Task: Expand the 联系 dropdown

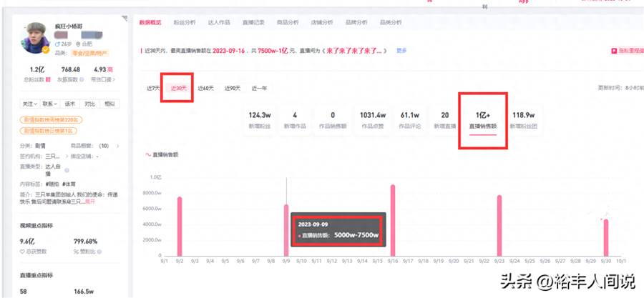Action: 50,104
